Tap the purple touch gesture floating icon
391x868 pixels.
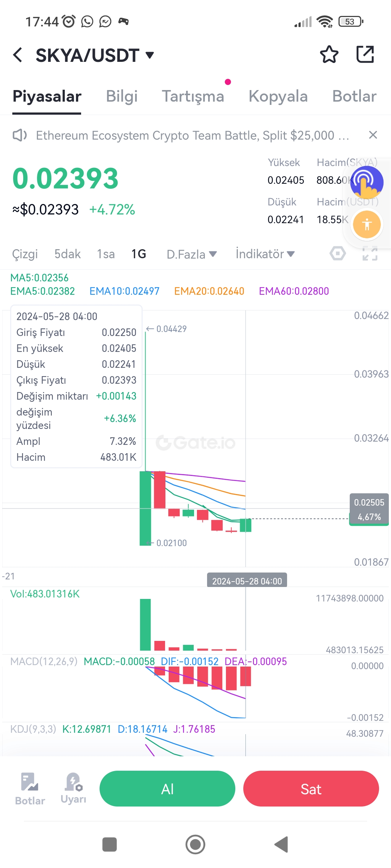click(367, 182)
